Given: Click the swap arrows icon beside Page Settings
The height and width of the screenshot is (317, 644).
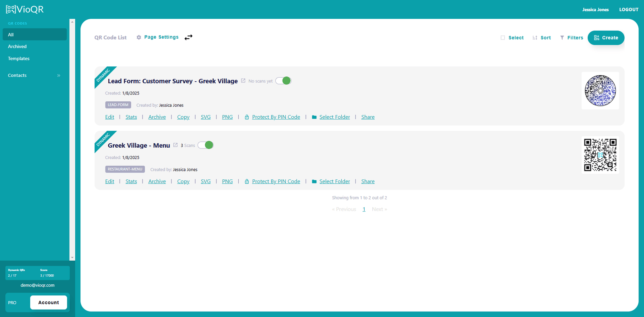Looking at the screenshot, I should [188, 37].
